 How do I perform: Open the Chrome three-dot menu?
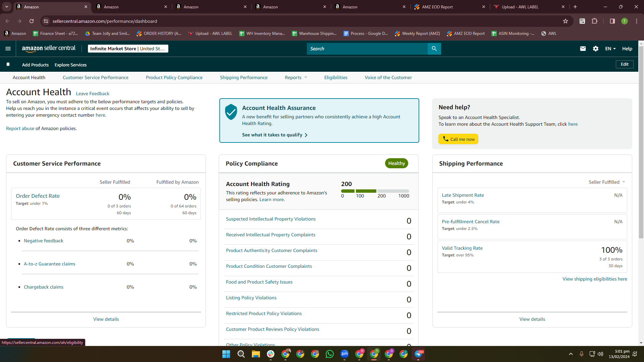click(637, 21)
